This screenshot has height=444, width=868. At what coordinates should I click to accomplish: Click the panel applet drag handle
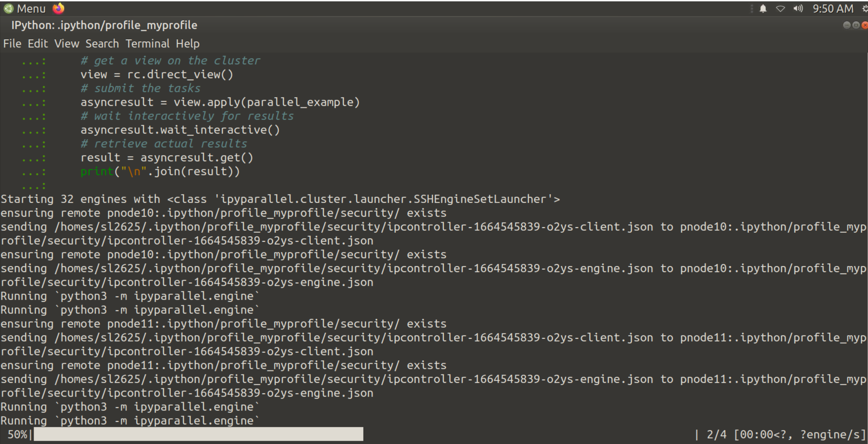[752, 9]
